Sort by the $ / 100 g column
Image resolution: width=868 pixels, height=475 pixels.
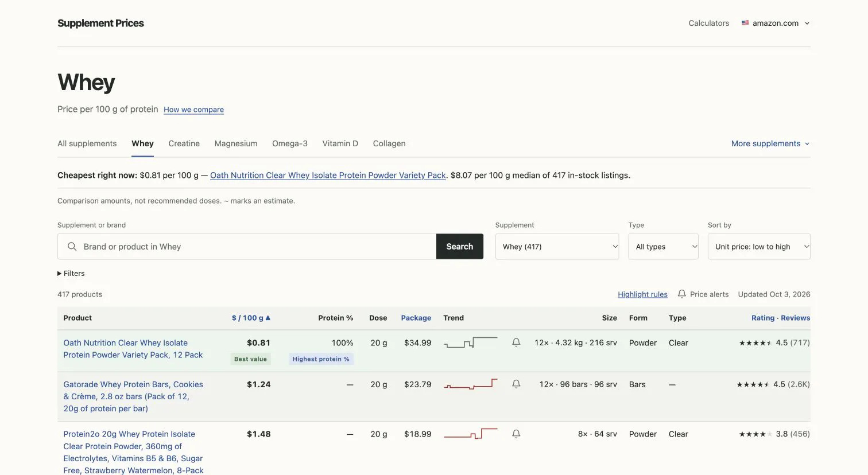pyautogui.click(x=251, y=318)
